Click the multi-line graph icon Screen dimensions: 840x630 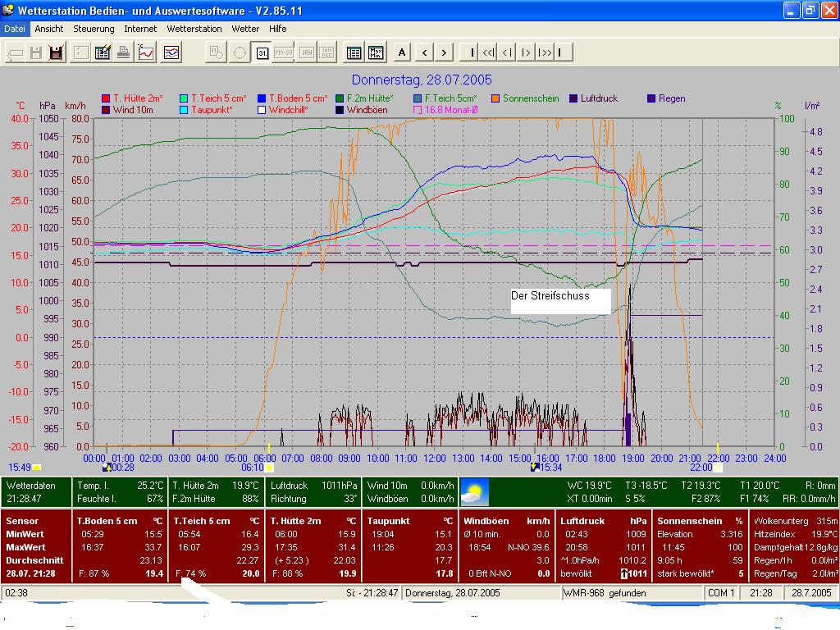click(x=171, y=53)
